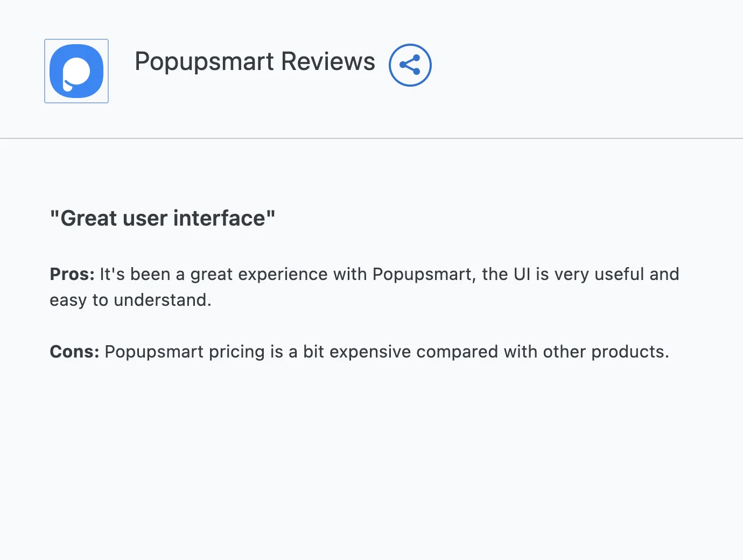Click the bold "Cons:" label
This screenshot has width=743, height=560.
[x=74, y=352]
